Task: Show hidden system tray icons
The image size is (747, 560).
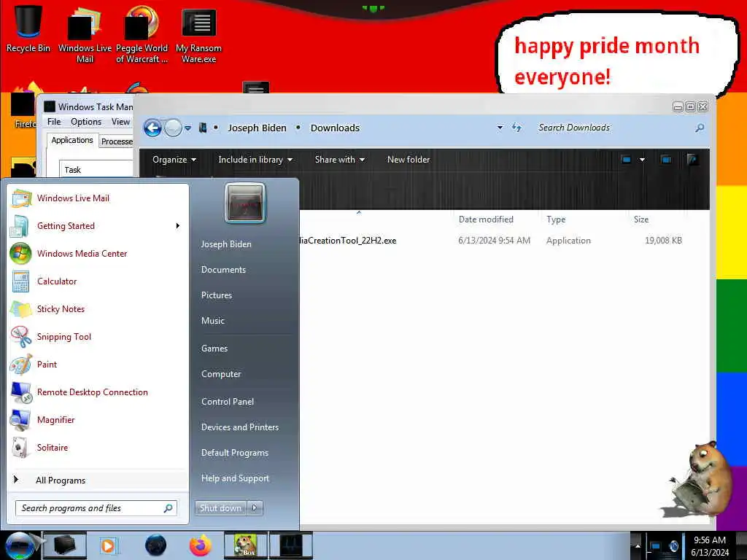Action: tap(638, 546)
